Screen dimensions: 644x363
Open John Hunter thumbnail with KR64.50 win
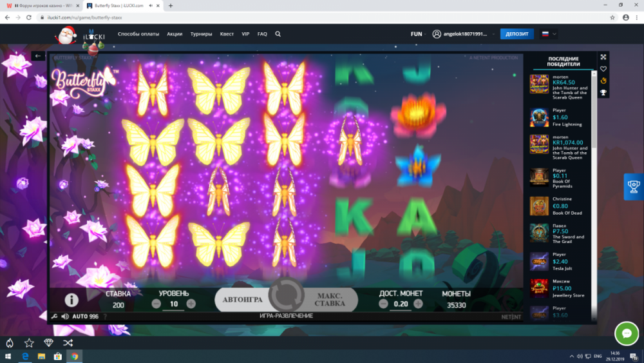(539, 84)
